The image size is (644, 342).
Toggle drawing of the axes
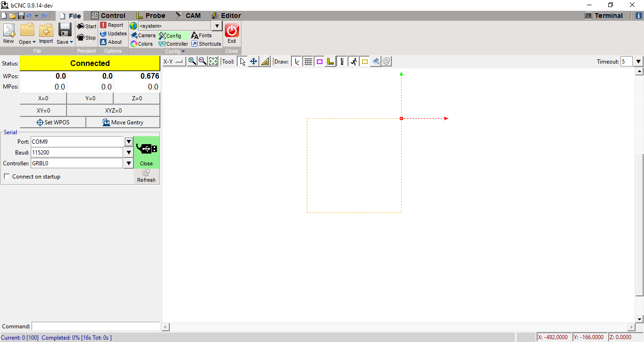tap(297, 61)
